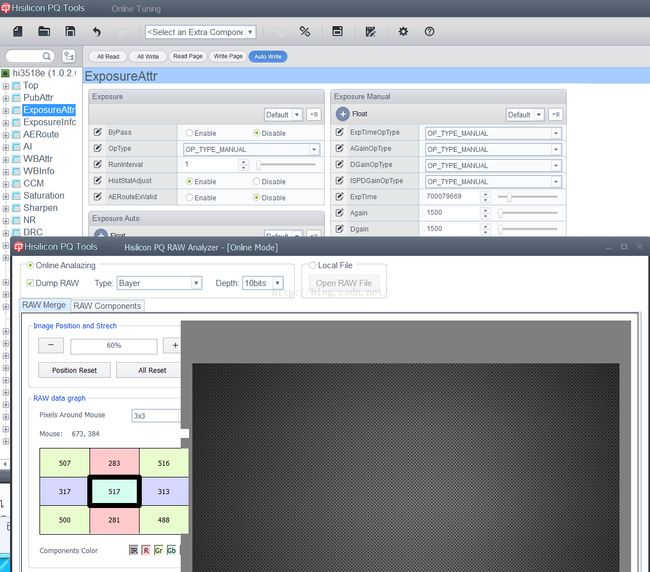Click the All Read button

pyautogui.click(x=108, y=56)
